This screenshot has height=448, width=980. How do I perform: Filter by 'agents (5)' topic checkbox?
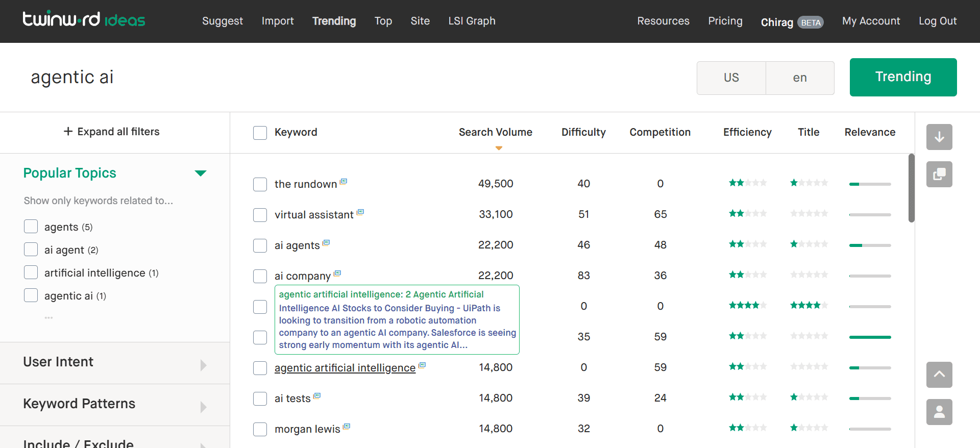click(x=31, y=226)
